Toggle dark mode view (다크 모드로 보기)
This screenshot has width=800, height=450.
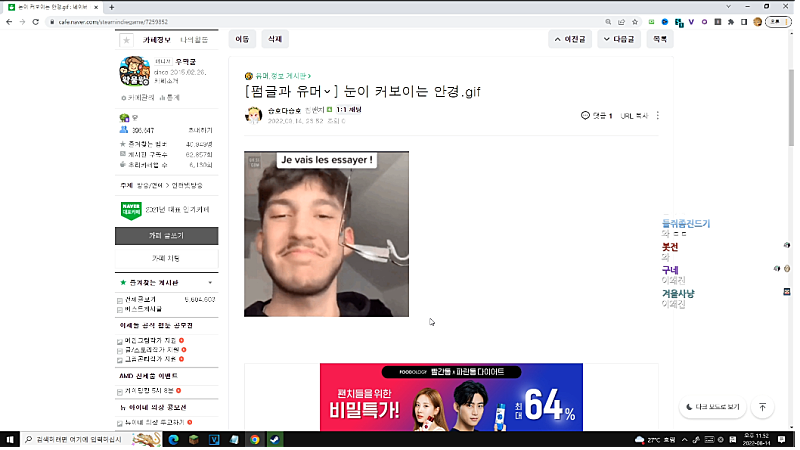[x=714, y=407]
